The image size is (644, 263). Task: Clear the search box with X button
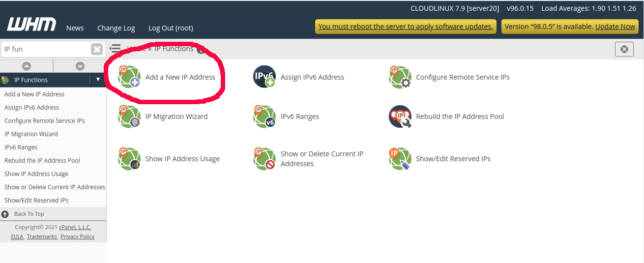(x=97, y=49)
